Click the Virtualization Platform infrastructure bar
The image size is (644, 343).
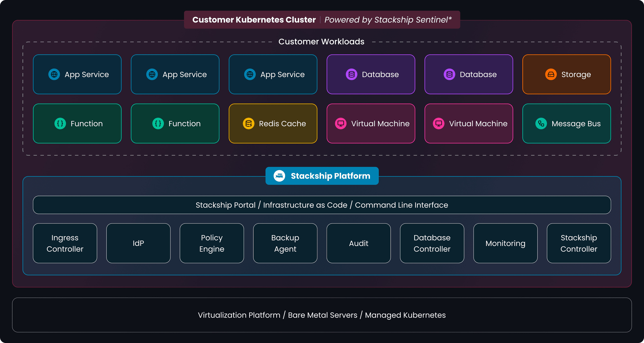pos(322,315)
